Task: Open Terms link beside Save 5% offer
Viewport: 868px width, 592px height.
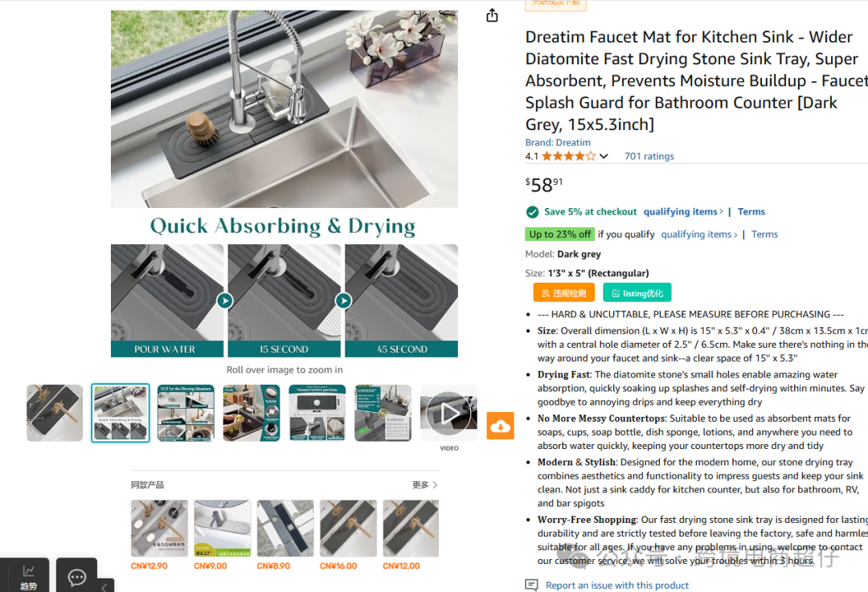Action: click(751, 211)
